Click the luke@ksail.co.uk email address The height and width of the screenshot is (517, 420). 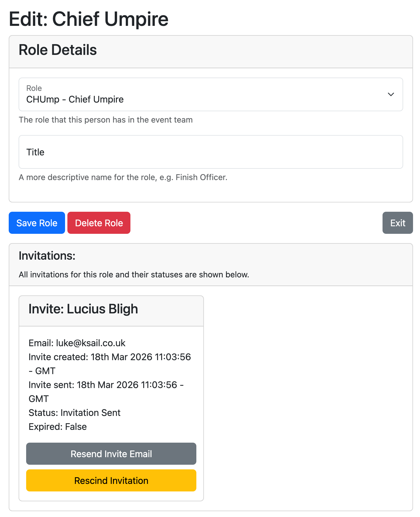pyautogui.click(x=91, y=343)
